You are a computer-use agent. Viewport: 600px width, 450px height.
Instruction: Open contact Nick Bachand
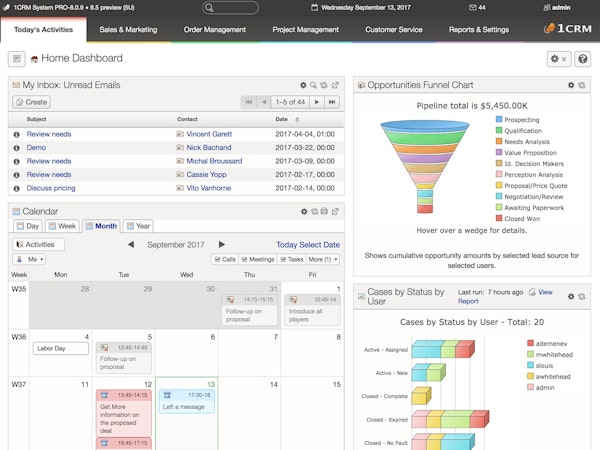pos(209,147)
